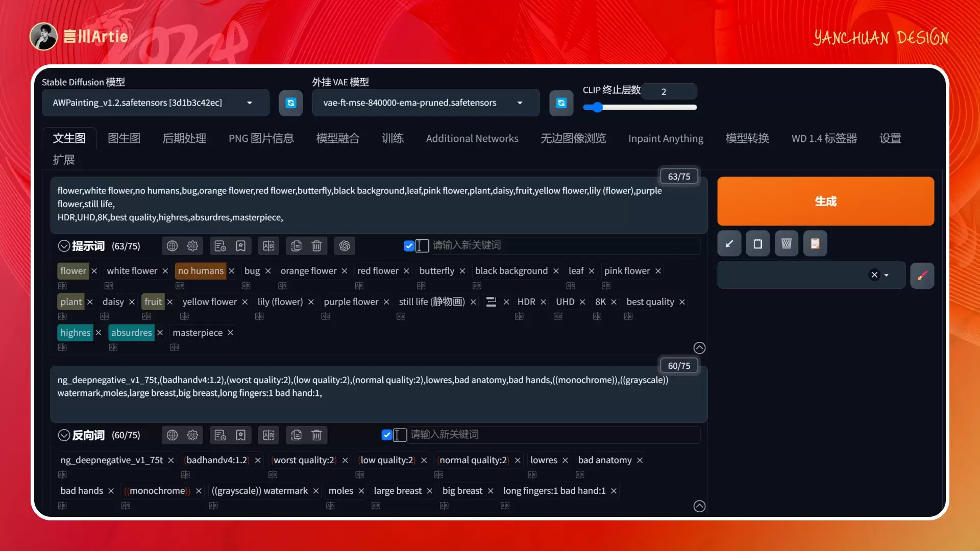Uncheck the checkbox beside the negative keyword input
This screenshot has width=980, height=551.
click(x=387, y=435)
